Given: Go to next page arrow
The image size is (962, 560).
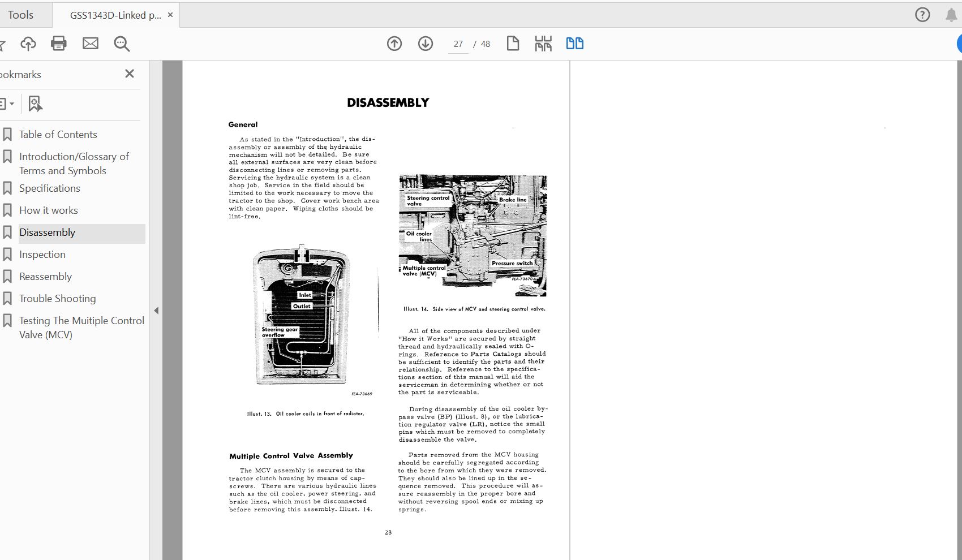Looking at the screenshot, I should click(426, 44).
